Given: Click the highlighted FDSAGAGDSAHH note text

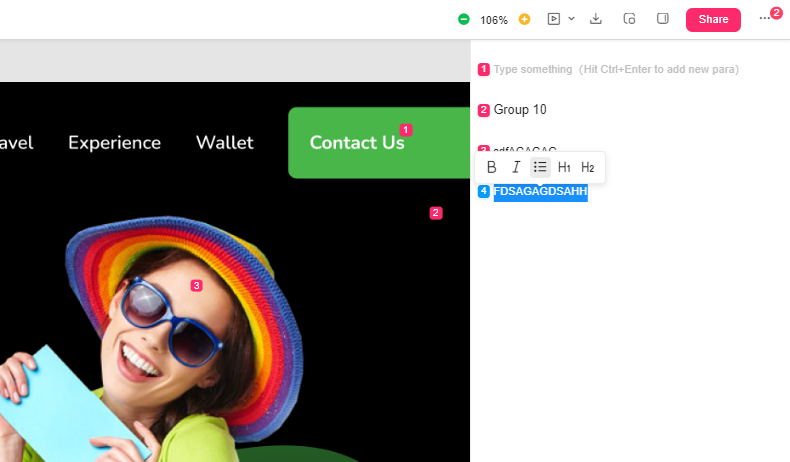Looking at the screenshot, I should point(541,191).
